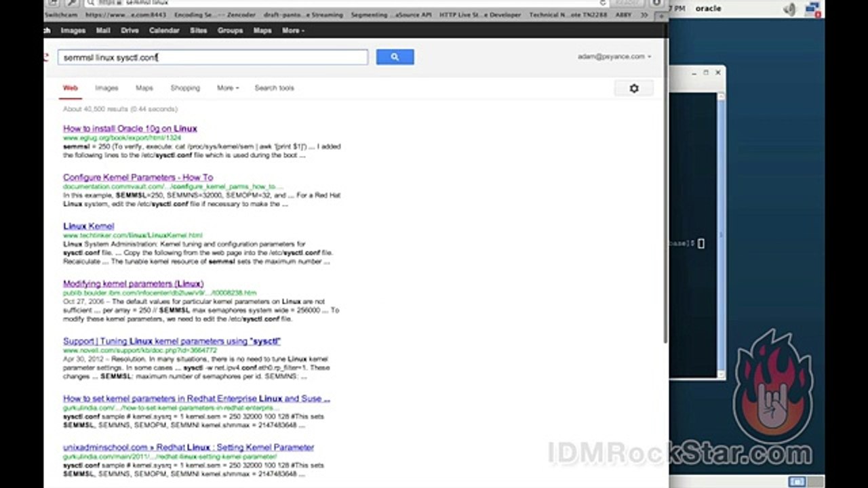Click www.eglug.org URL under first result
Viewport: 868px width, 488px height.
[122, 138]
